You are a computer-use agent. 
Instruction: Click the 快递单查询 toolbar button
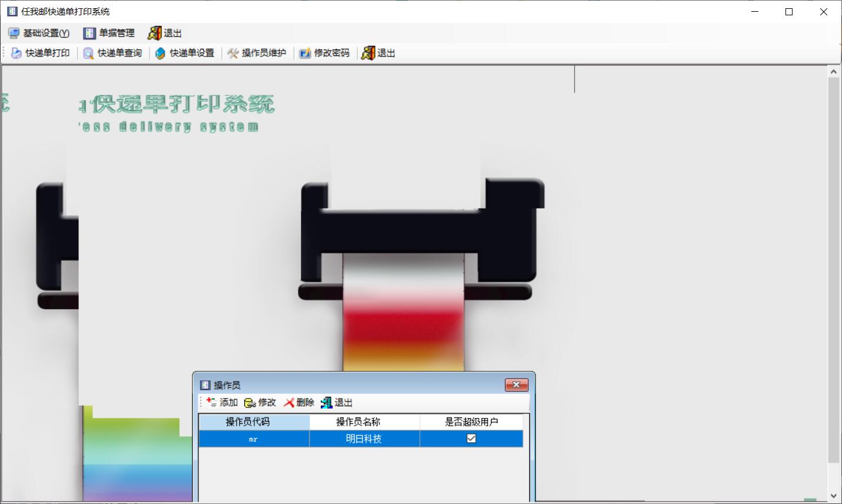pos(113,53)
